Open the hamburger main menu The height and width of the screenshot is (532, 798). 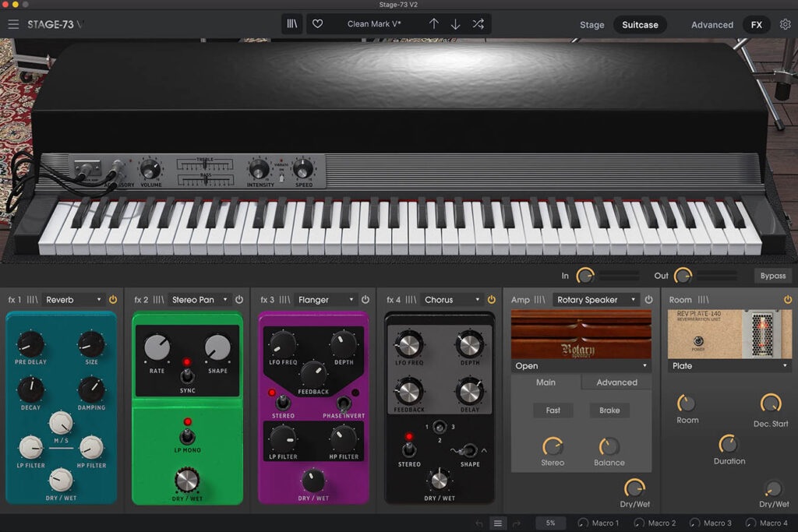click(x=13, y=24)
